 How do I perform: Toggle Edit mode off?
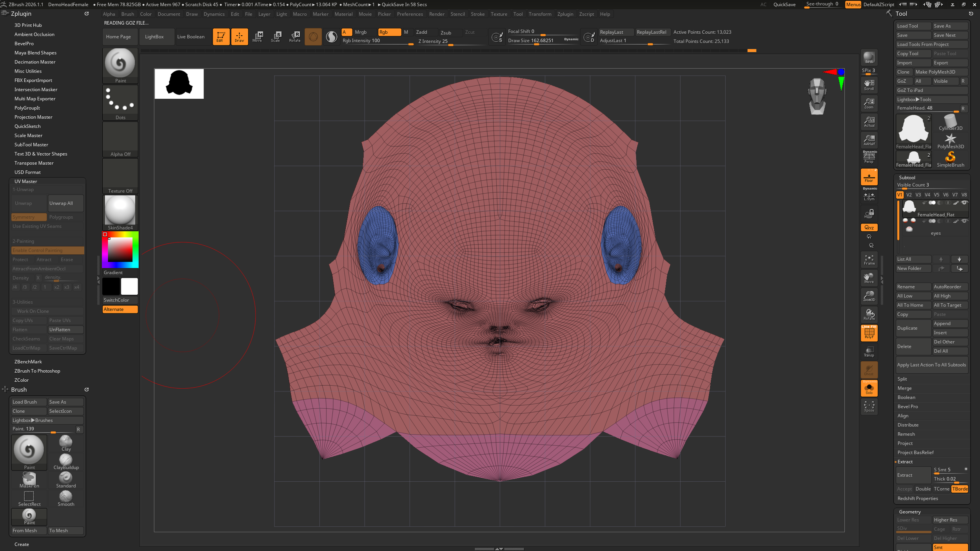point(221,36)
